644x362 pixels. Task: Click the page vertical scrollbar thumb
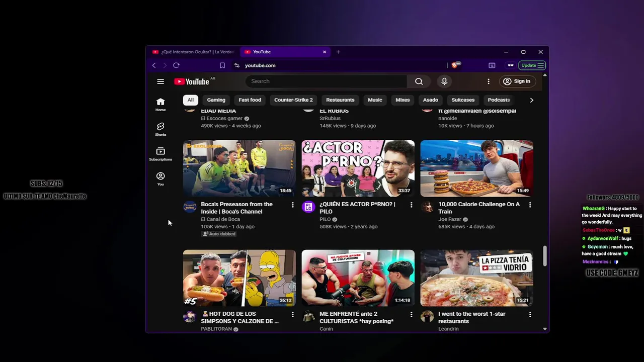click(x=545, y=256)
